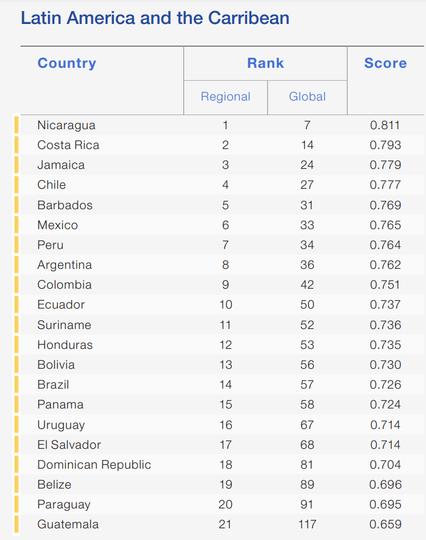Click the Rank column header
The image size is (426, 540).
266,63
